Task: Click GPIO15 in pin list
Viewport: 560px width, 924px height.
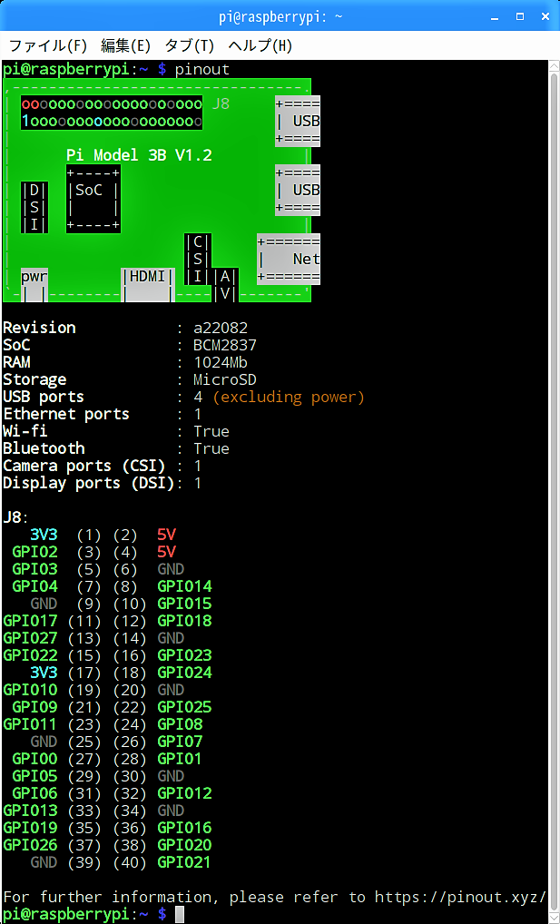Action: pos(184,604)
